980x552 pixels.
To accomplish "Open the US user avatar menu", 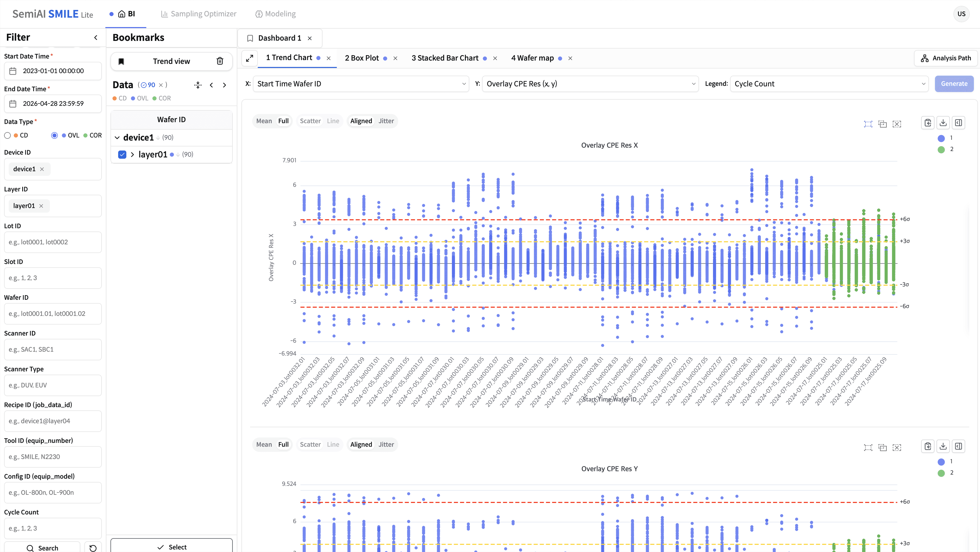I will coord(961,14).
